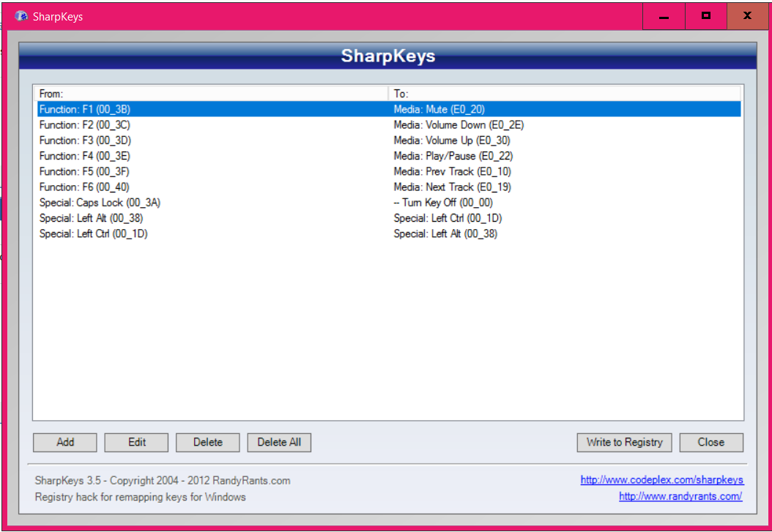Click the Media: Next Track (E0_19) cell
Viewport: 772px width, 532px height.
click(x=453, y=187)
